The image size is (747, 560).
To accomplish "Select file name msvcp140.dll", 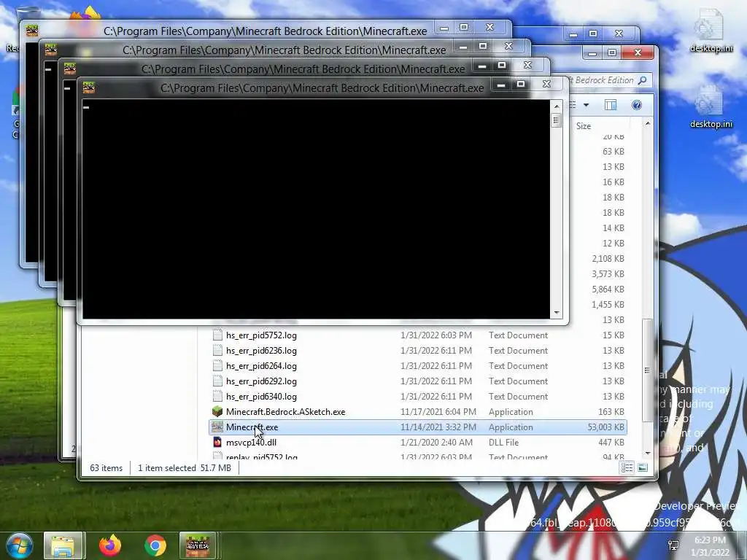I will [251, 443].
